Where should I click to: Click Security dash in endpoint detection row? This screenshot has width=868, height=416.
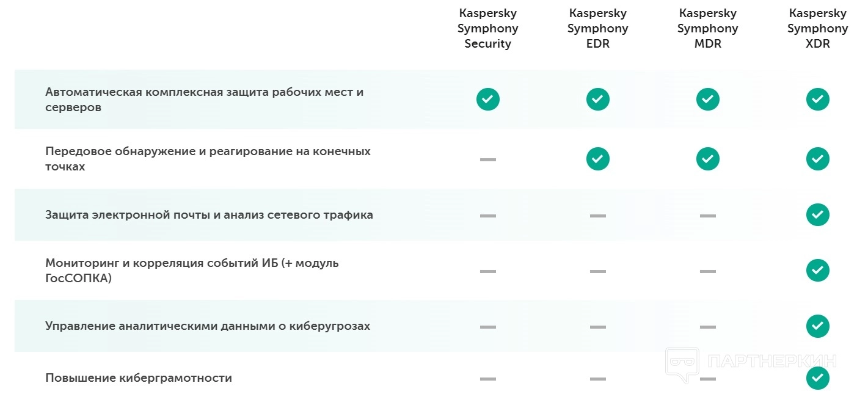(487, 159)
